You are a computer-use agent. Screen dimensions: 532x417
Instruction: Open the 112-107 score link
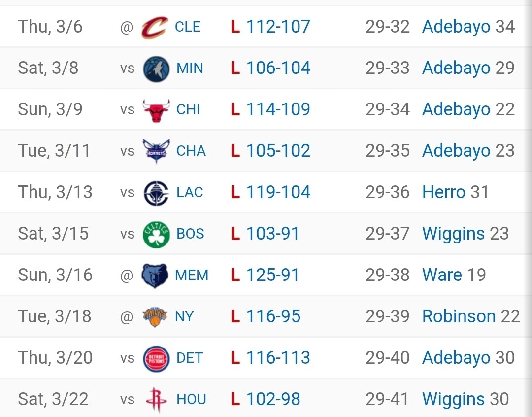click(278, 27)
